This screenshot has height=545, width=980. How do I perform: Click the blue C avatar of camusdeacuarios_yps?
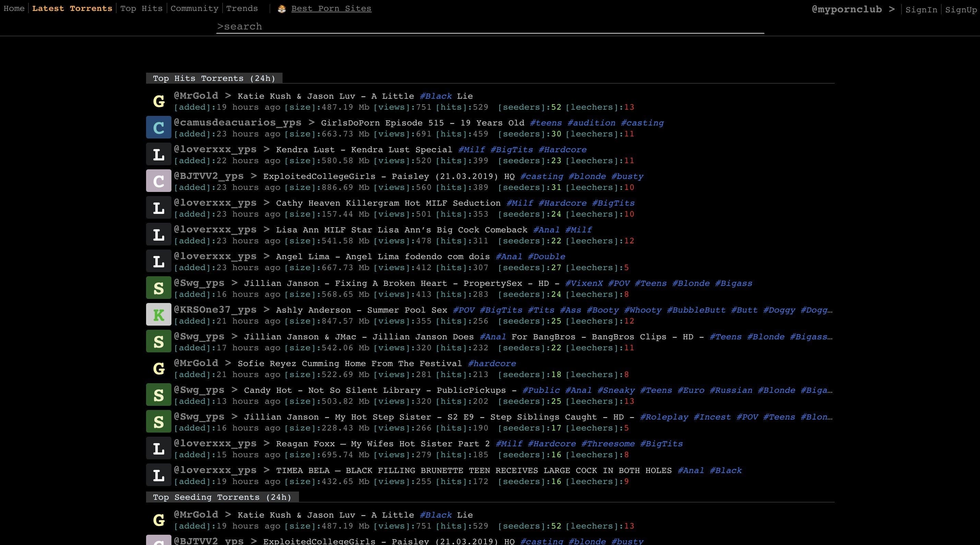click(x=158, y=128)
